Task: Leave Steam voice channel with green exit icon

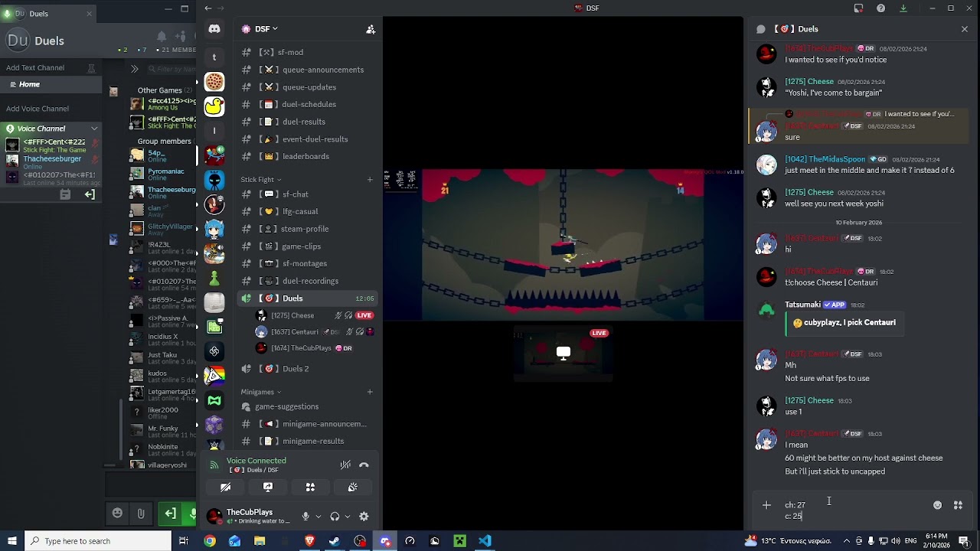Action: click(90, 194)
